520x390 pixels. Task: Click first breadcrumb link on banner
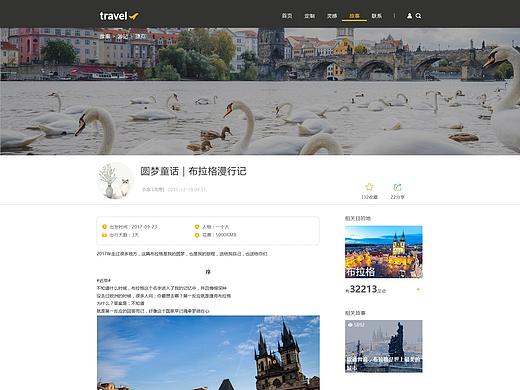coord(105,36)
